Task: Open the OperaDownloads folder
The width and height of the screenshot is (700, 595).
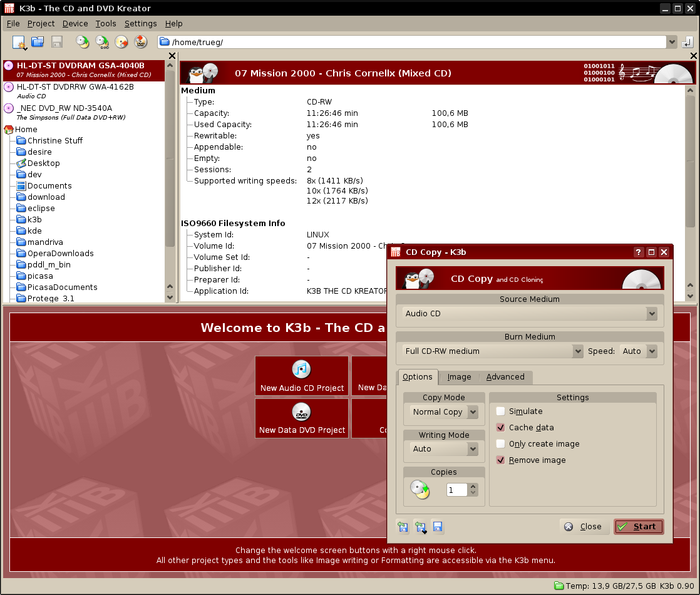Action: click(55, 253)
